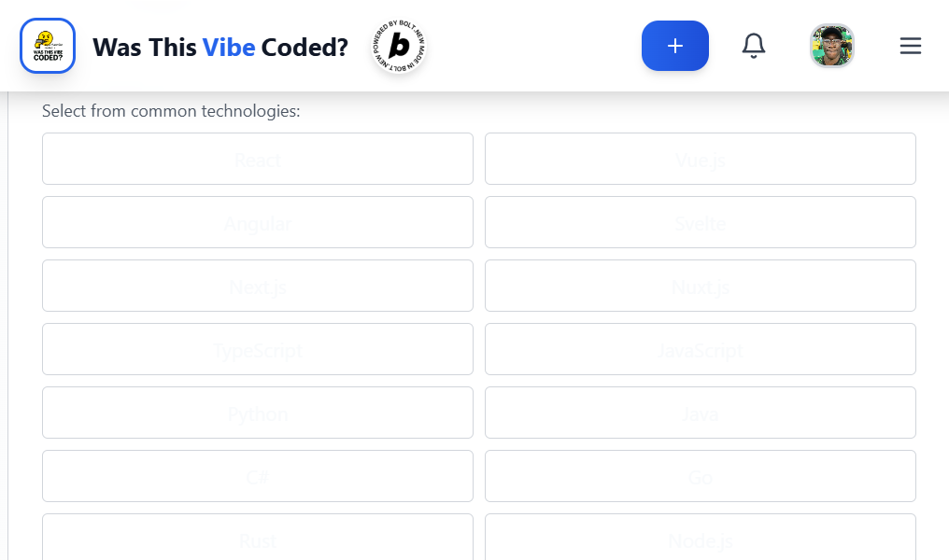Choose Java as a technology
Image resolution: width=949 pixels, height=560 pixels.
(700, 413)
